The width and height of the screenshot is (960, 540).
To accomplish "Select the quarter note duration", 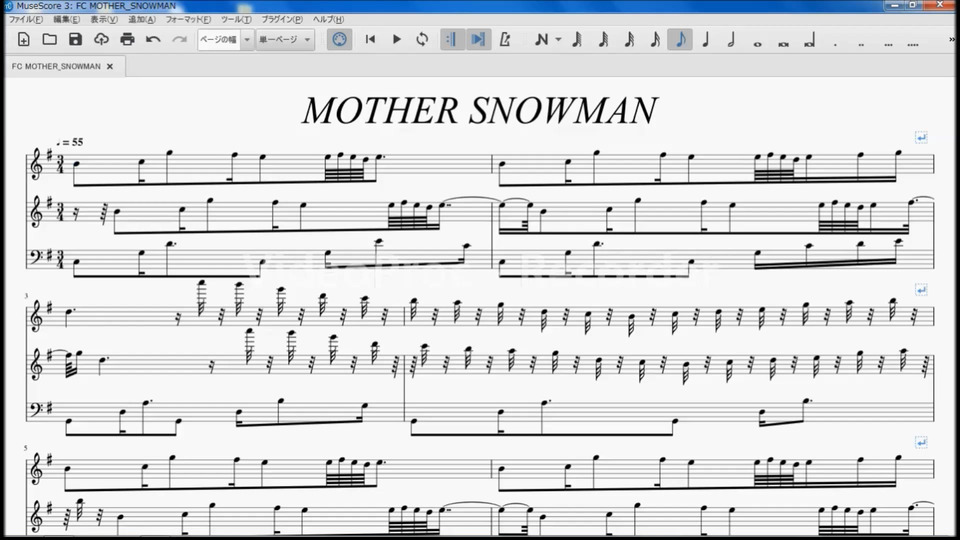I will pos(705,40).
